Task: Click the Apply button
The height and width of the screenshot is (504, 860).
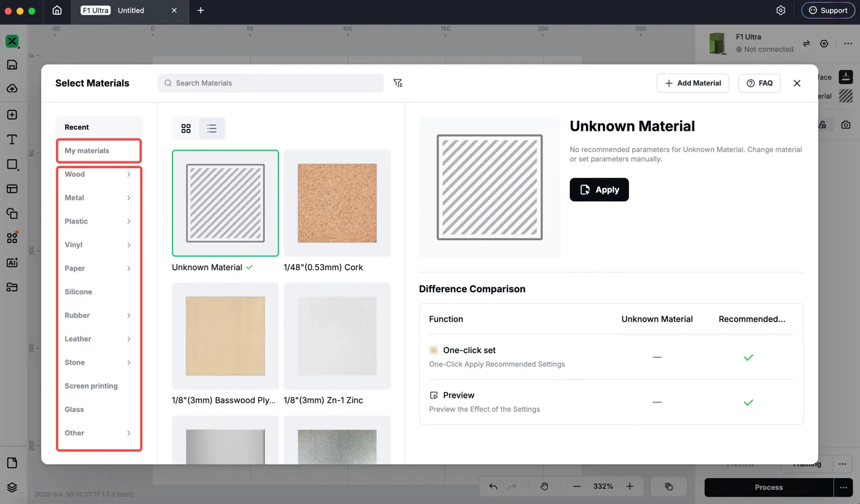Action: pos(599,190)
